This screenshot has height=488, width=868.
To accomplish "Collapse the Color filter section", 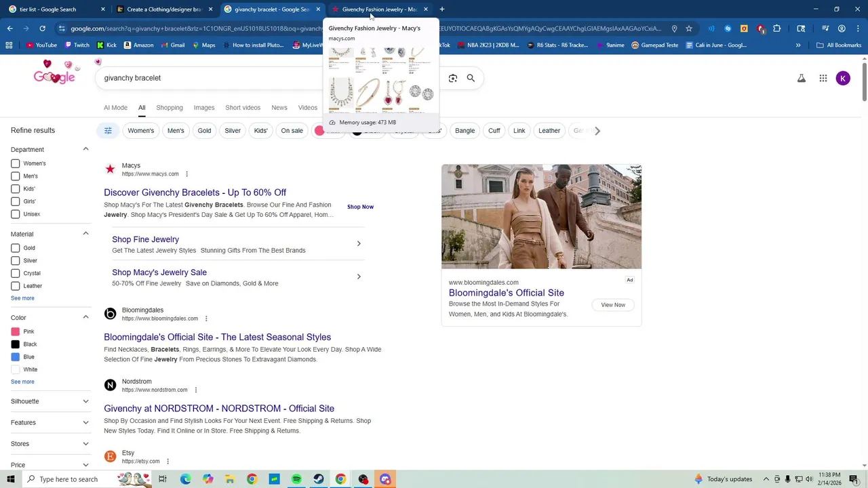I will (85, 317).
